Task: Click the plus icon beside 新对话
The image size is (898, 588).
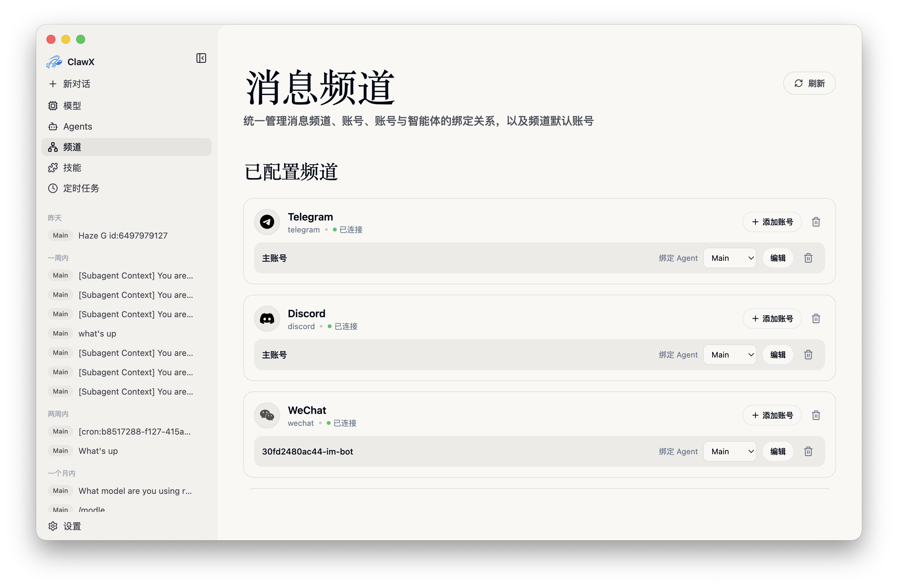Action: [x=53, y=84]
